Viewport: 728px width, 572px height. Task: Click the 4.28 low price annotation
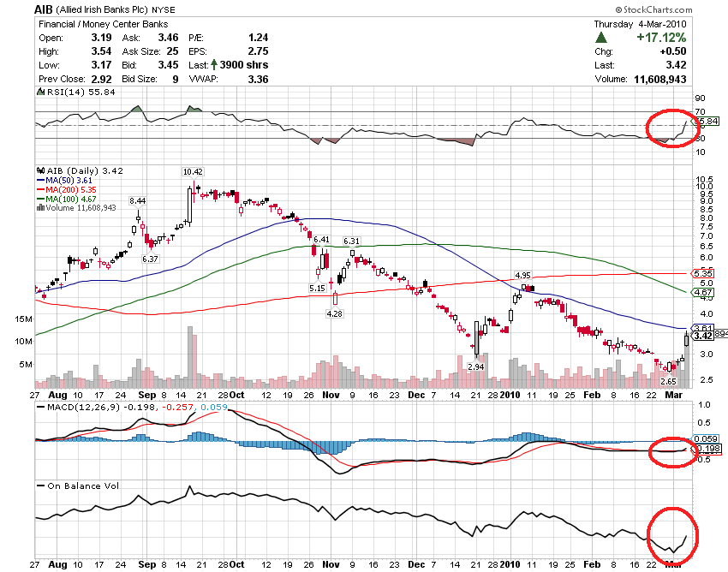pos(334,313)
